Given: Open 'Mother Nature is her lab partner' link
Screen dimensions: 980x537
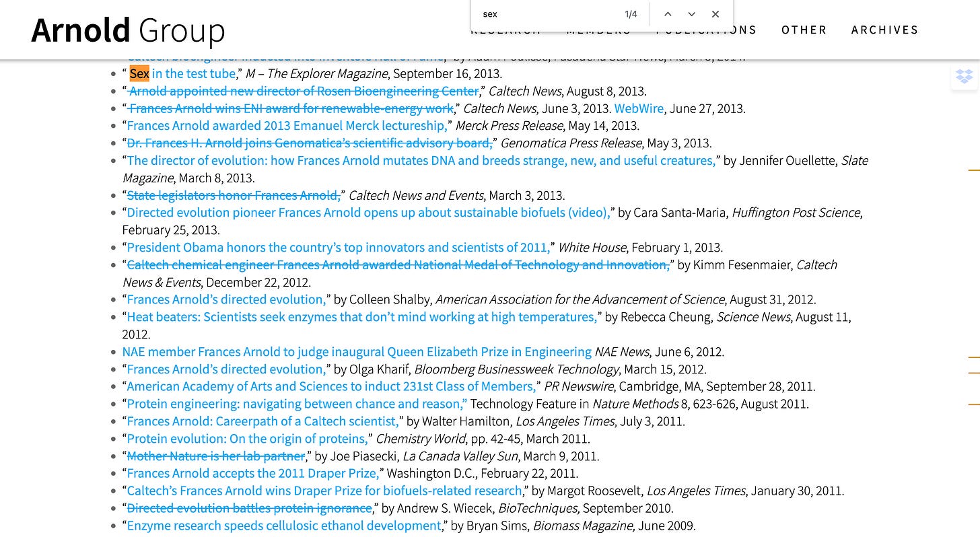Looking at the screenshot, I should point(216,456).
